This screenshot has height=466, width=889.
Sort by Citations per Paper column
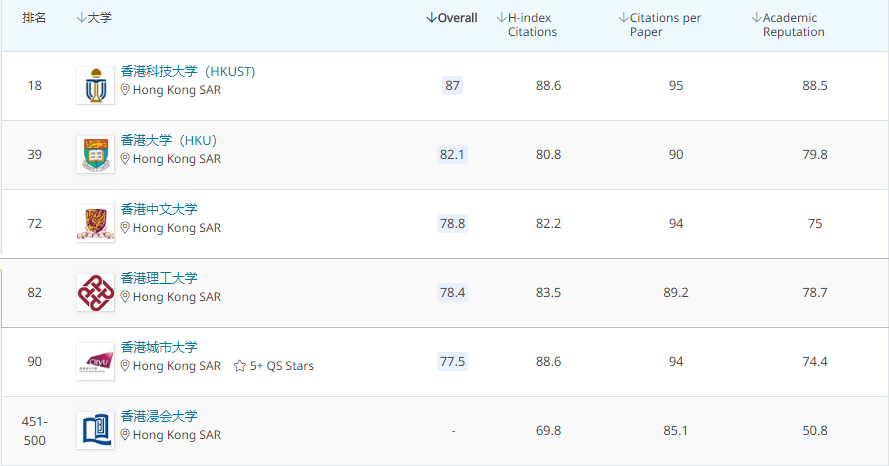coord(660,25)
